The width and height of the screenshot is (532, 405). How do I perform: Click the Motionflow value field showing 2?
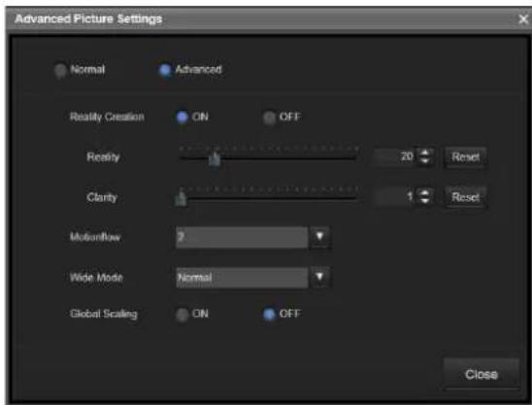click(242, 237)
